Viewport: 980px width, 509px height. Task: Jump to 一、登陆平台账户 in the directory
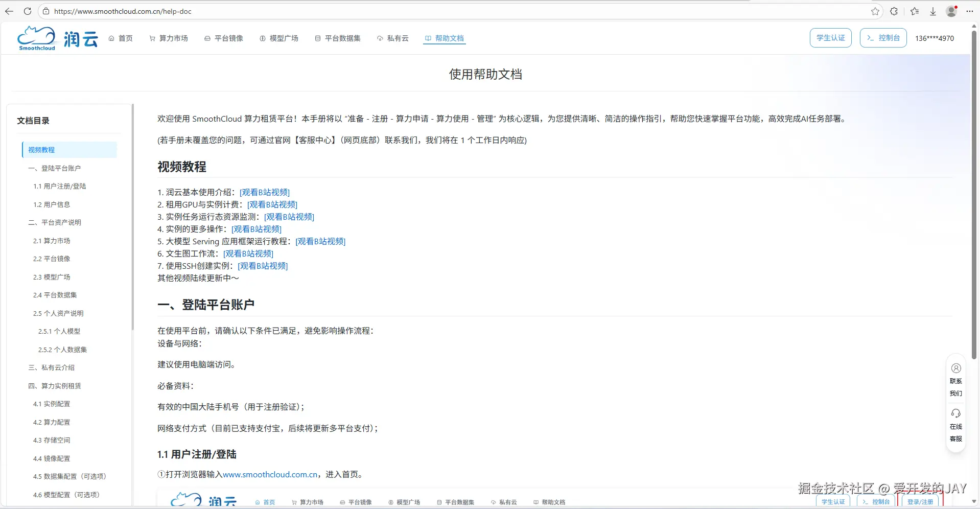tap(55, 168)
